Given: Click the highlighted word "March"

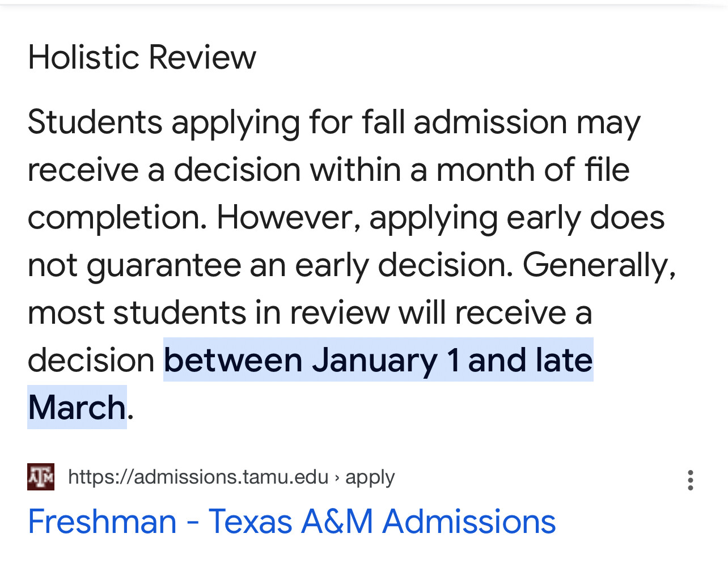Looking at the screenshot, I should click(77, 407).
